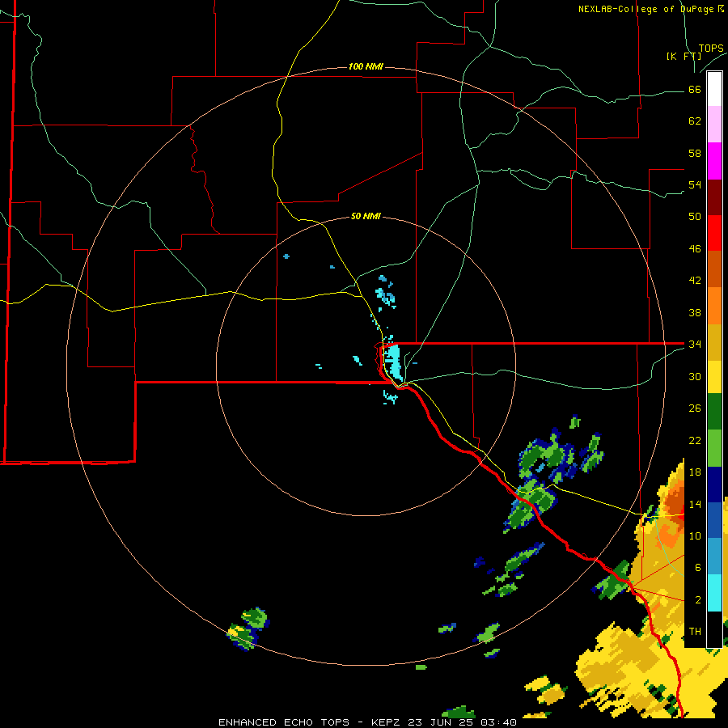Click the light pink 62 kft legend swatch

coord(714,125)
